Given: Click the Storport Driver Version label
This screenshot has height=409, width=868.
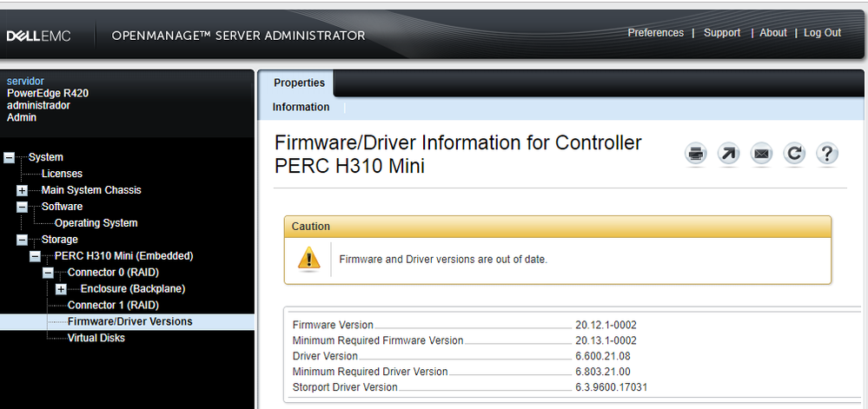Looking at the screenshot, I should [x=345, y=387].
